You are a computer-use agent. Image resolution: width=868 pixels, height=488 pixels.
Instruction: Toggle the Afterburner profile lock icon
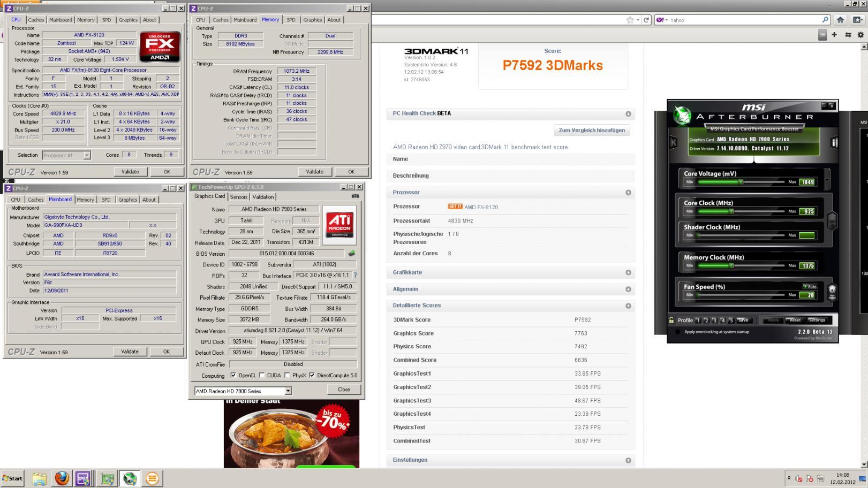(671, 320)
